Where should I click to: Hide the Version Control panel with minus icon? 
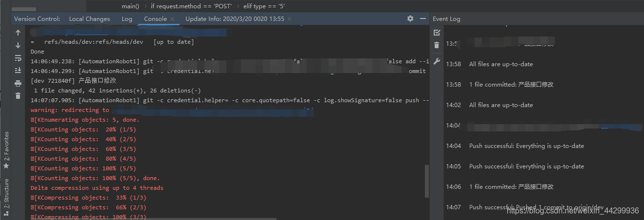click(x=422, y=18)
